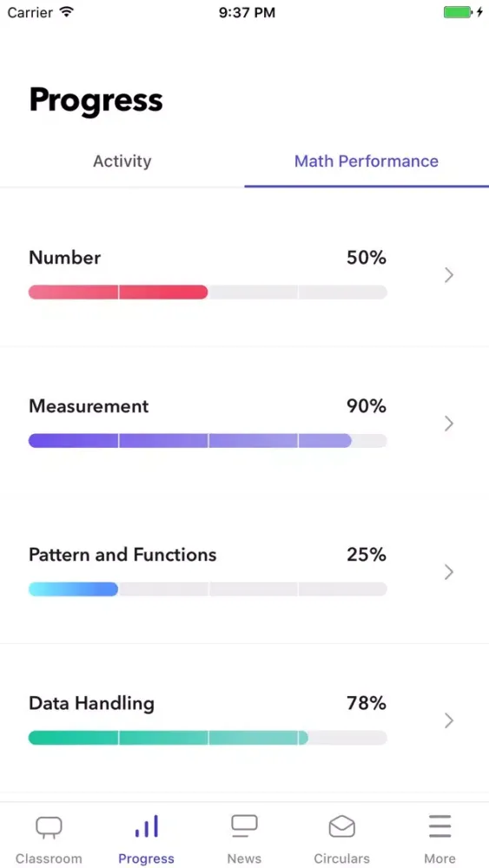Tap the Wi-Fi signal icon
This screenshot has width=489, height=868.
[x=67, y=12]
